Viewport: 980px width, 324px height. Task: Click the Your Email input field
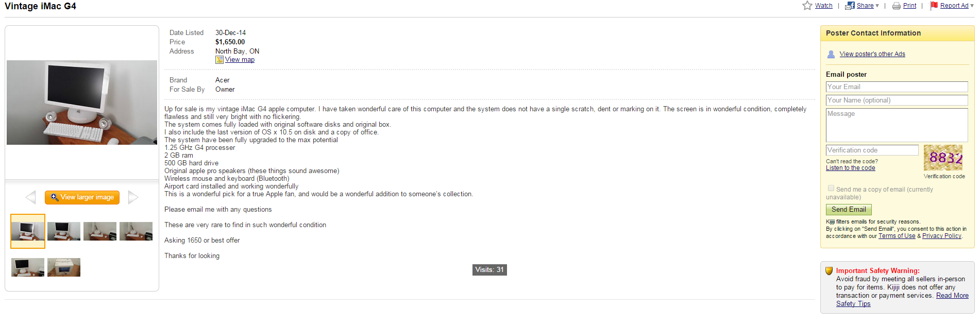click(x=897, y=87)
